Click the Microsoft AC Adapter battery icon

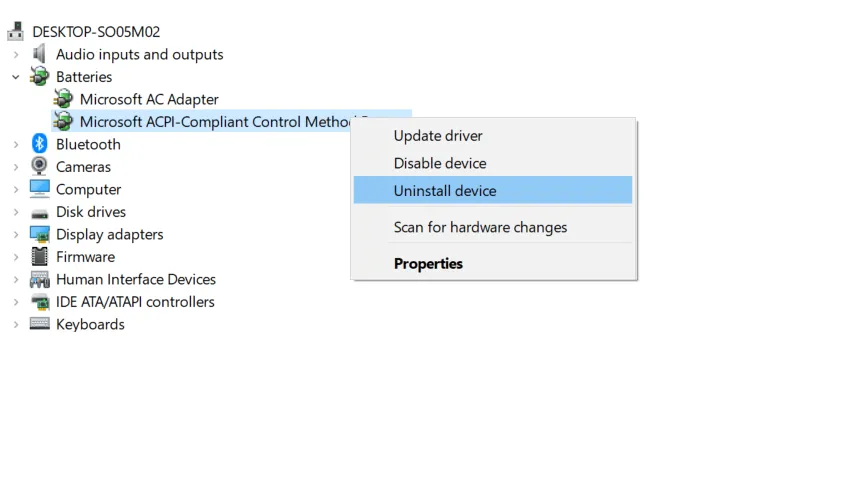(63, 99)
